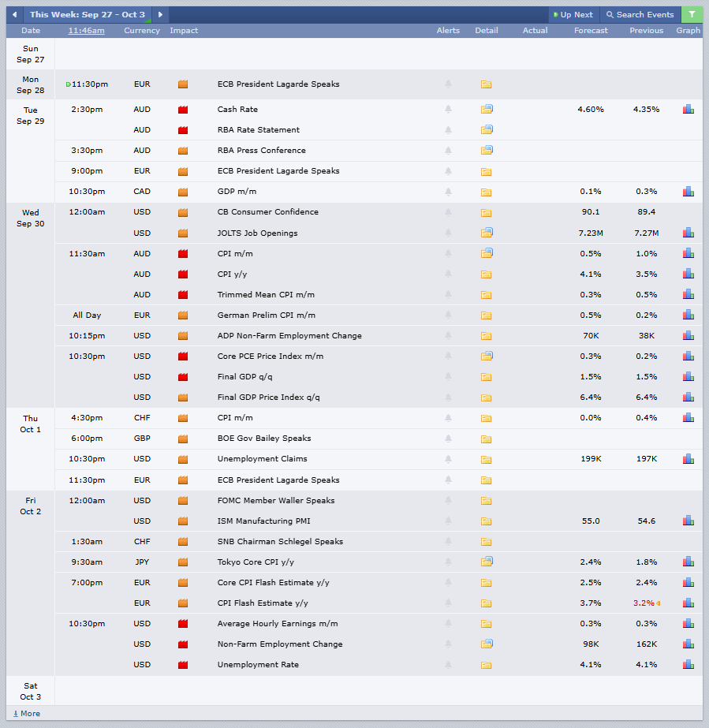Open graph icon for Cash Rate
The image size is (709, 728).
pos(688,109)
